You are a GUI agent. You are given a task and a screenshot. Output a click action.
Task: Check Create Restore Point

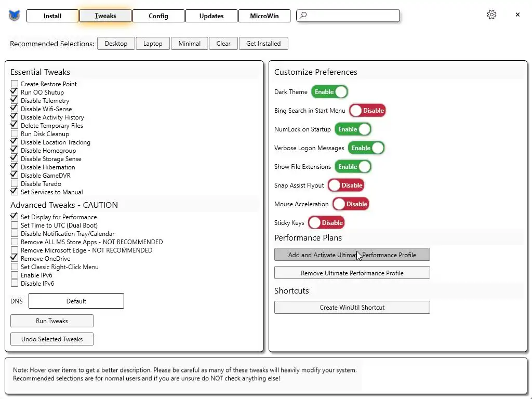point(15,84)
